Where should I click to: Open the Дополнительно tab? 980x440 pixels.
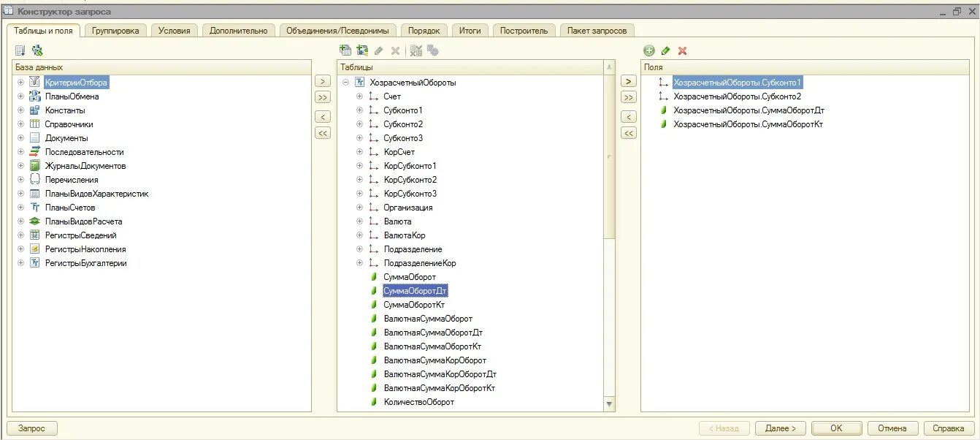pyautogui.click(x=239, y=30)
